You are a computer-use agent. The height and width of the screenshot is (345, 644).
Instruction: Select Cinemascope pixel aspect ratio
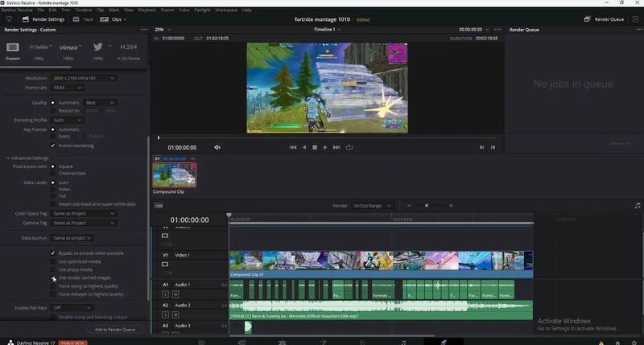pyautogui.click(x=53, y=174)
